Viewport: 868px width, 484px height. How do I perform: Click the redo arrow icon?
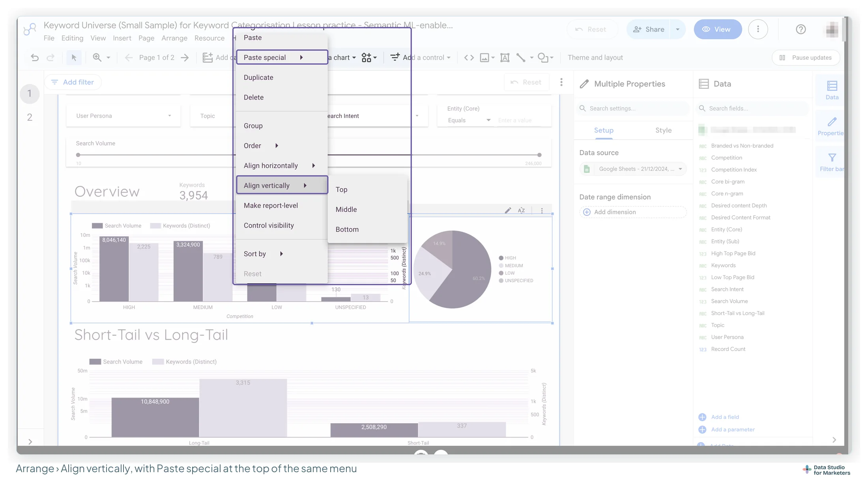point(51,58)
